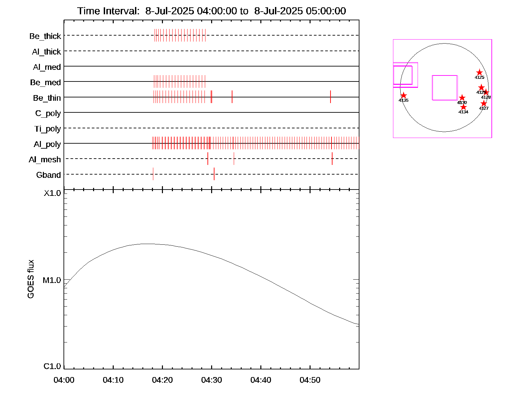Select the star above the 4129 label
The height and width of the screenshot is (399, 532).
481,87
